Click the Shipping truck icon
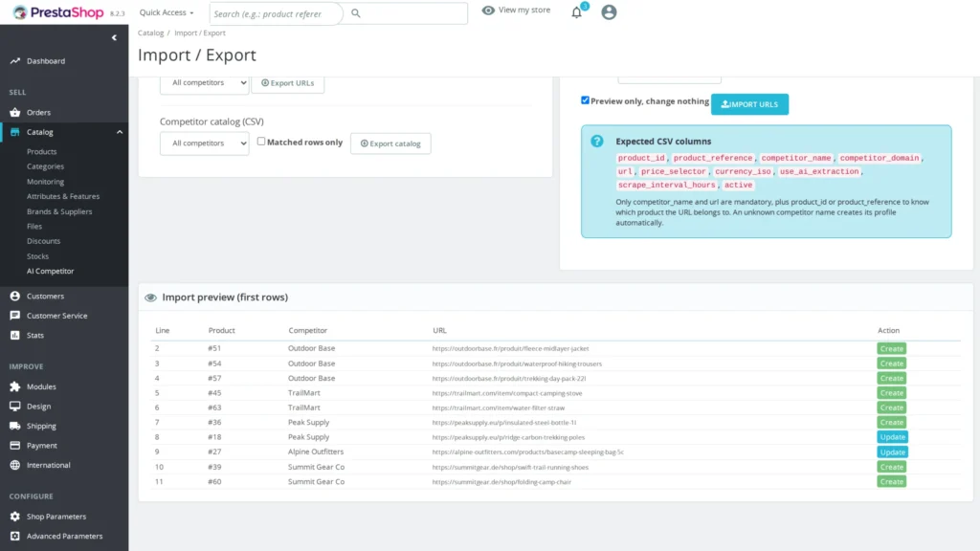 [15, 426]
